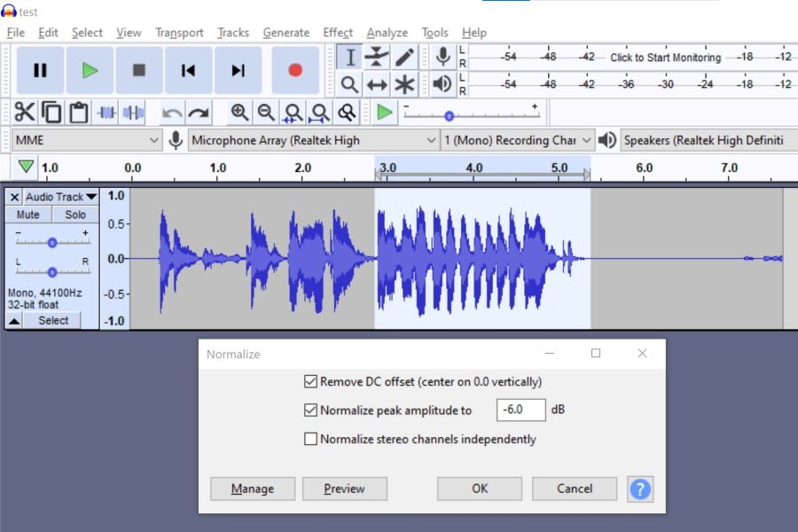Click the recording meter microphone icon
The image size is (798, 532).
click(442, 57)
